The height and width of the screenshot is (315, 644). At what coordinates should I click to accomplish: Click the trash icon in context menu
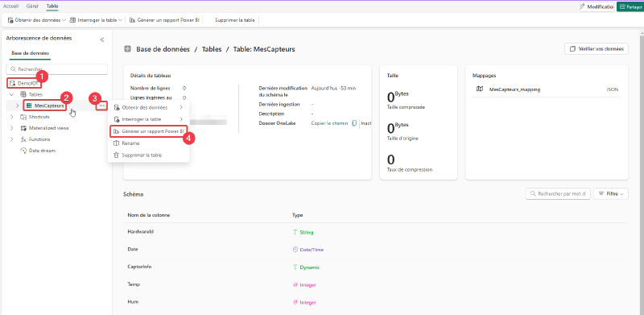pos(116,155)
